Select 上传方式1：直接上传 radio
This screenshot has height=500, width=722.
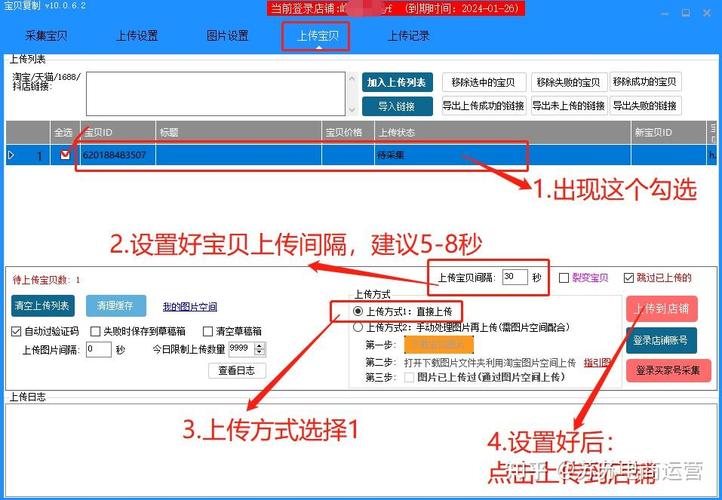(358, 311)
